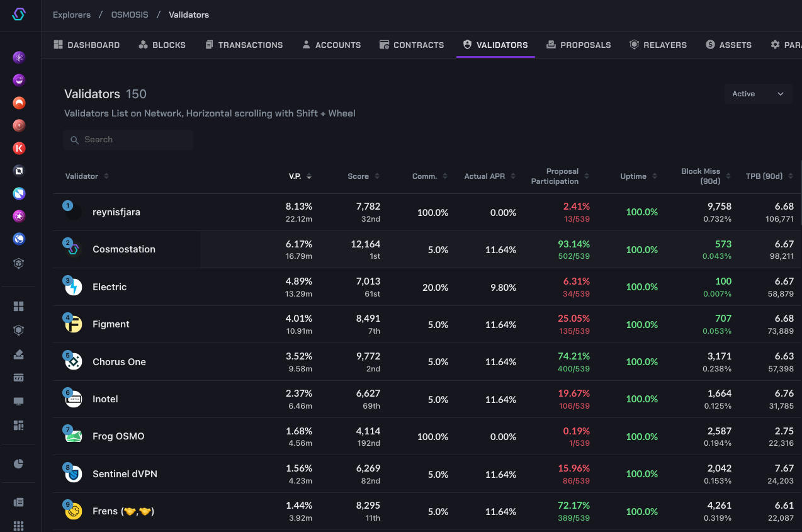The width and height of the screenshot is (802, 532).
Task: Switch to the Dashboard tab
Action: pos(87,45)
